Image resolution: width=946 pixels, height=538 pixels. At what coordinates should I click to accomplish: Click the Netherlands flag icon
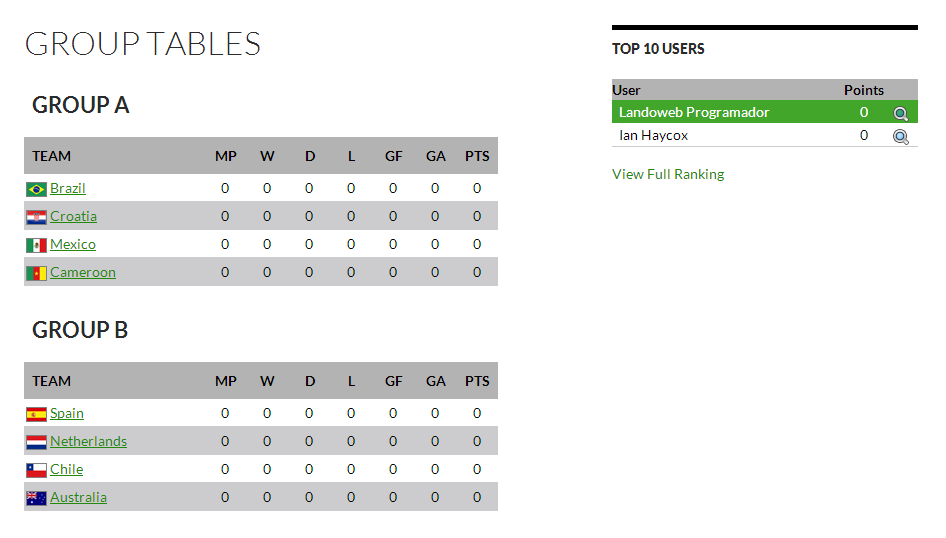point(36,442)
